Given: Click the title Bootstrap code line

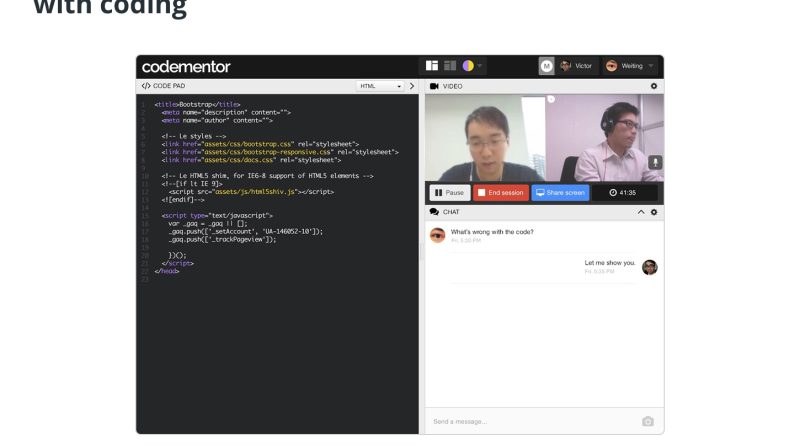Looking at the screenshot, I should point(197,104).
